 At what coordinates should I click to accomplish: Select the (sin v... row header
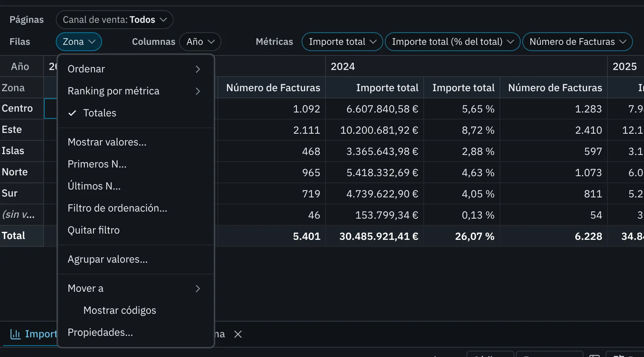(x=22, y=215)
